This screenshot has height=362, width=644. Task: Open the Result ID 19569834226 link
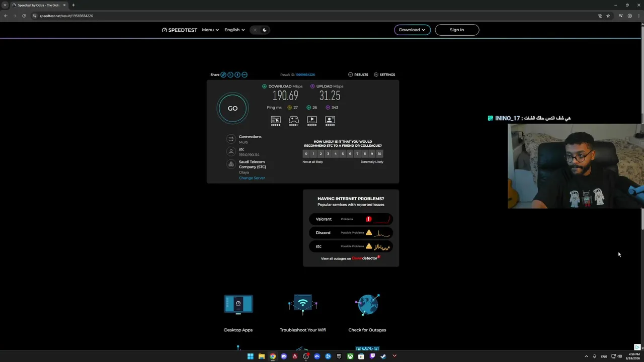(305, 74)
